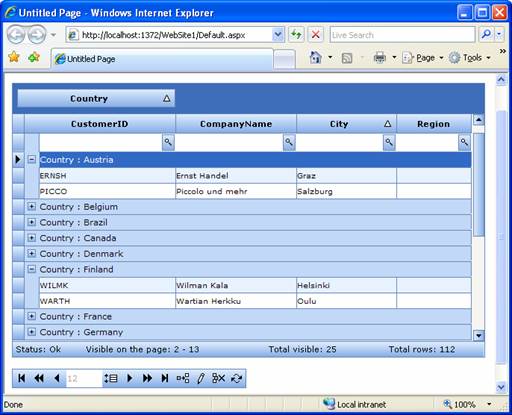Viewport: 512px width, 415px height.
Task: Click the edit pencil icon in navigator
Action: (x=201, y=378)
